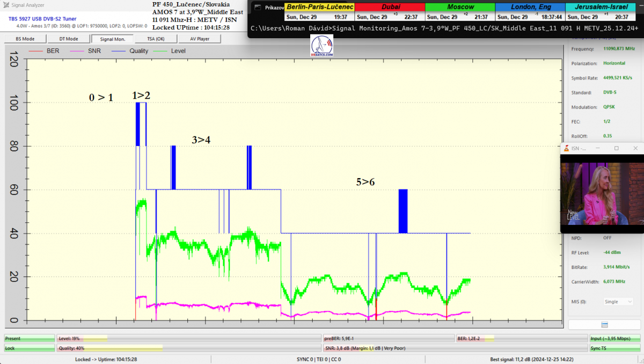Maximize the VLC video window
This screenshot has height=364, width=644.
pos(616,148)
